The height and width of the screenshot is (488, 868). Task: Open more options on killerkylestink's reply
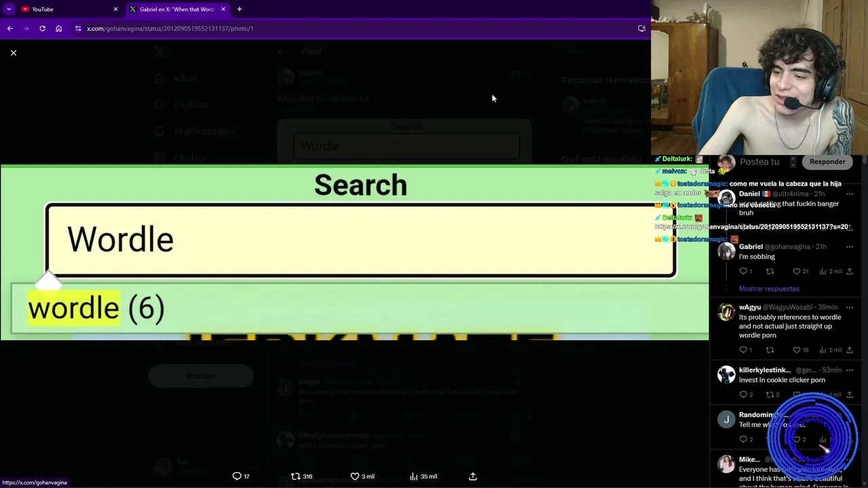tap(849, 370)
